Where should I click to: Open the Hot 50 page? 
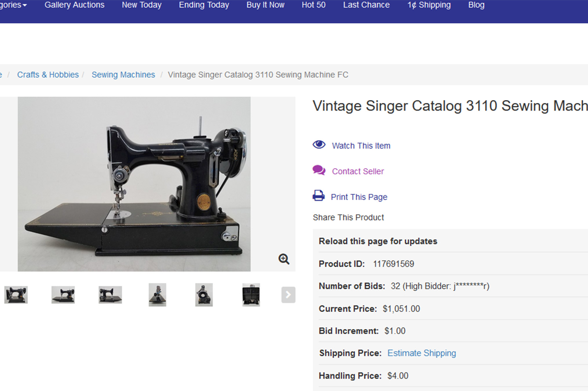pyautogui.click(x=313, y=5)
